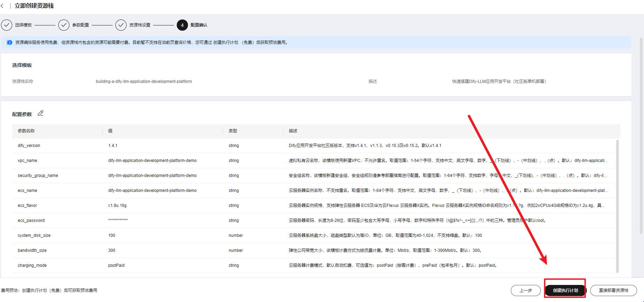Click the x1.8u.16g flavor value

pyautogui.click(x=118, y=206)
